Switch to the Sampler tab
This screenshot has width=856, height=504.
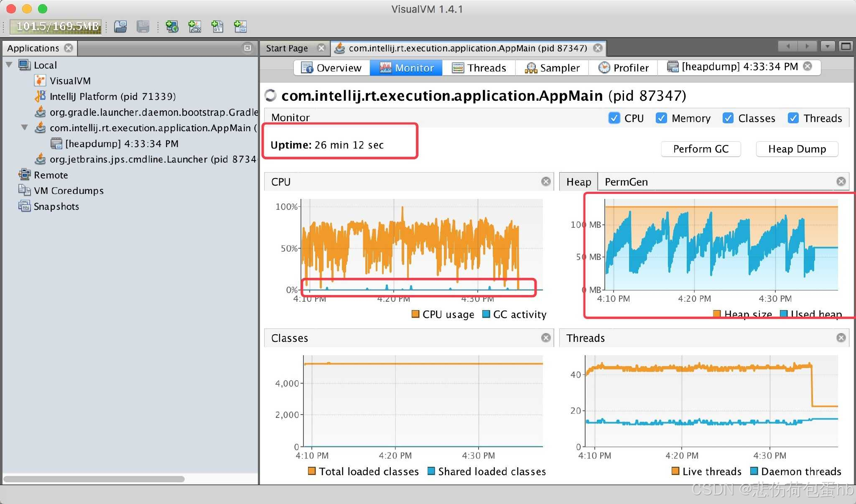(x=552, y=68)
